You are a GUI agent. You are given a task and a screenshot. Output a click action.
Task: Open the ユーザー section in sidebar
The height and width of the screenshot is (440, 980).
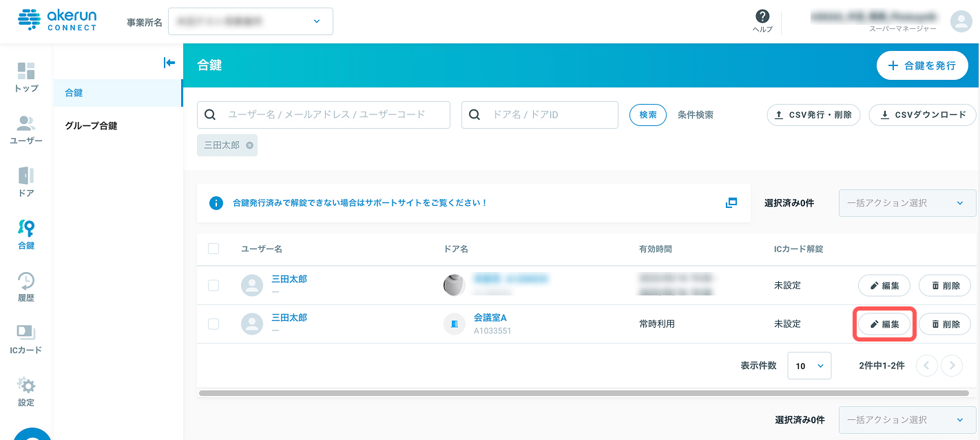click(26, 129)
